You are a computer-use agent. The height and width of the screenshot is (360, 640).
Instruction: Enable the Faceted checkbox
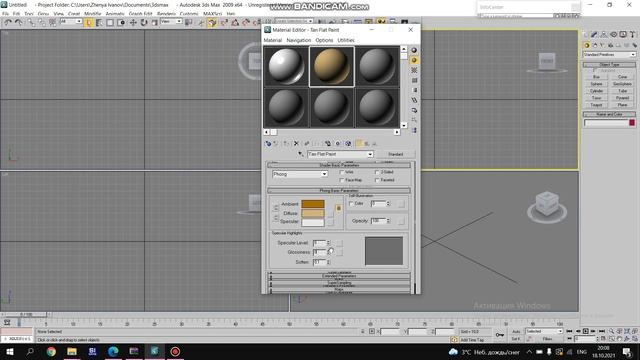tap(377, 180)
